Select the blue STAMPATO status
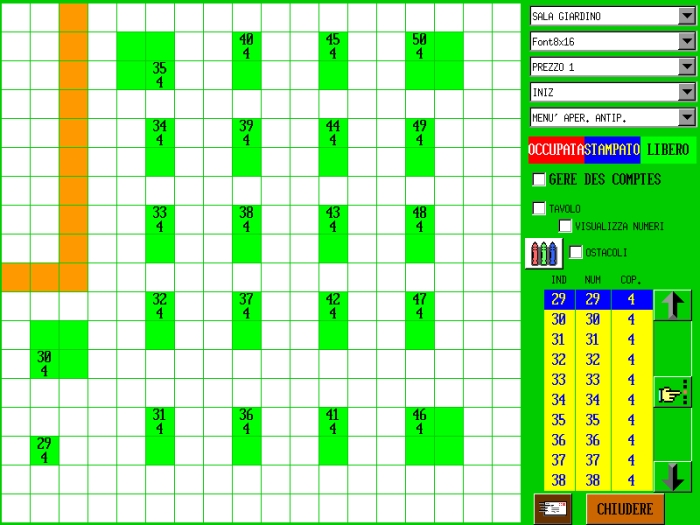The height and width of the screenshot is (525, 700). pos(612,150)
